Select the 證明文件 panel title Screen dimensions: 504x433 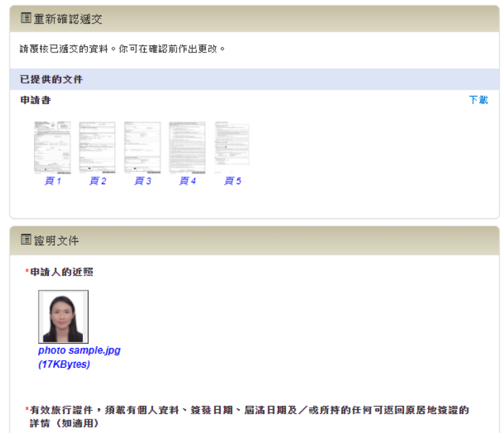click(56, 241)
